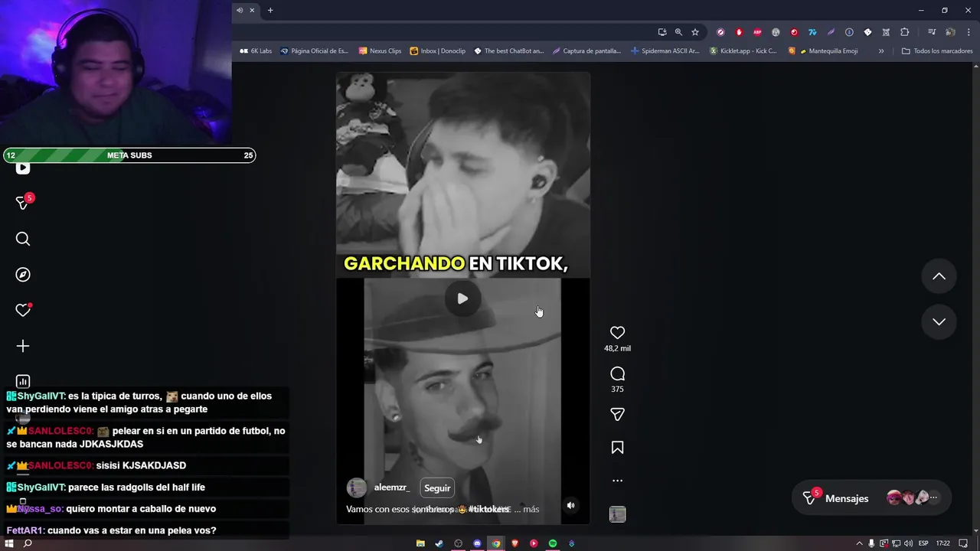The width and height of the screenshot is (980, 551).
Task: Open the Nexus Clips bookmark
Action: click(x=380, y=51)
